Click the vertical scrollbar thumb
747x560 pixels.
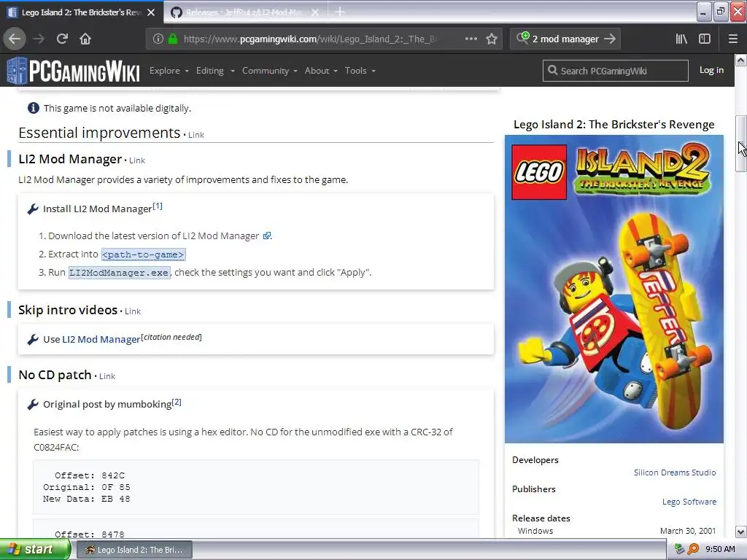click(741, 144)
